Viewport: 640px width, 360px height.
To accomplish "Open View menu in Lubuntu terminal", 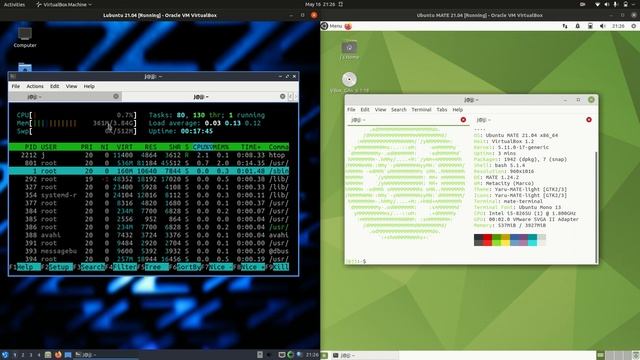I will click(x=71, y=87).
